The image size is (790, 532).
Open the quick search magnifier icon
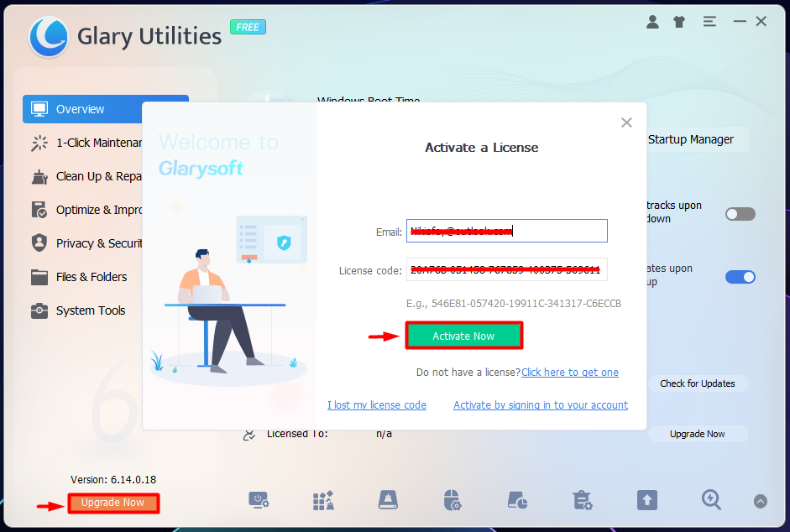click(711, 500)
